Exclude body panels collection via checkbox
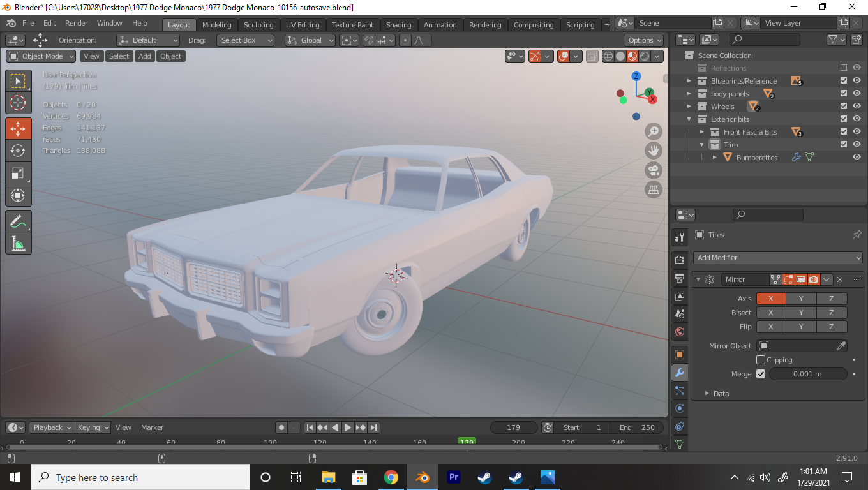This screenshot has height=490, width=868. [x=844, y=94]
